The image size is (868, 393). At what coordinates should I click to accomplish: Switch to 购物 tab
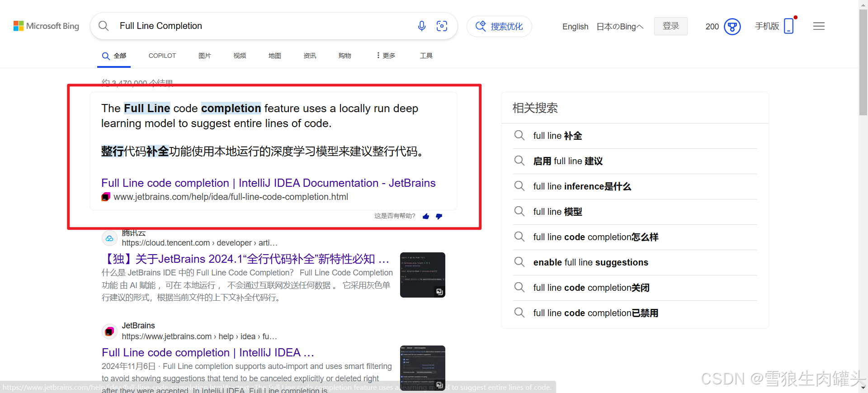[344, 56]
